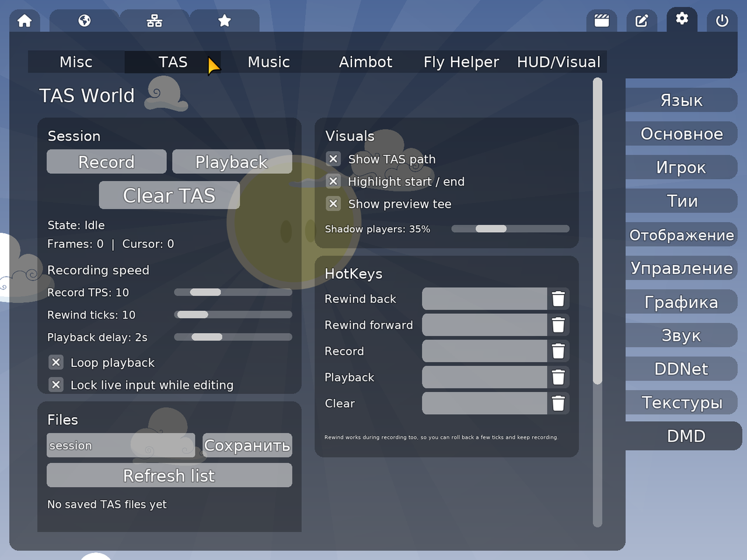This screenshot has width=747, height=560.
Task: Adjust the Rewind ticks slider
Action: [x=233, y=314]
